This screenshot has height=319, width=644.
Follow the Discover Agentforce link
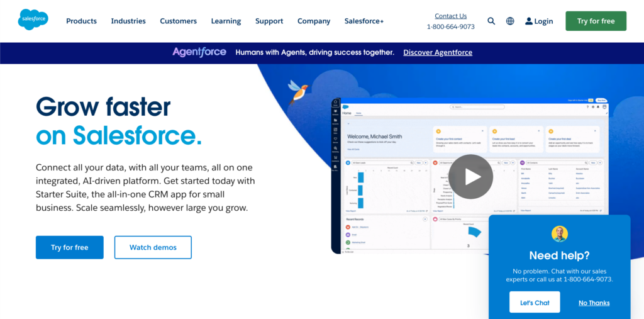pos(438,52)
